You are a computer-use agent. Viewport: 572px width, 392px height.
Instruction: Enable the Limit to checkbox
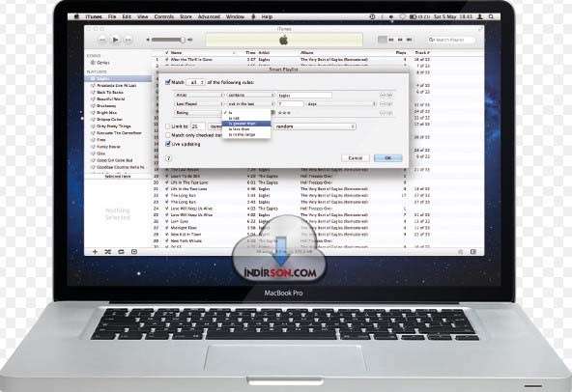pos(168,126)
